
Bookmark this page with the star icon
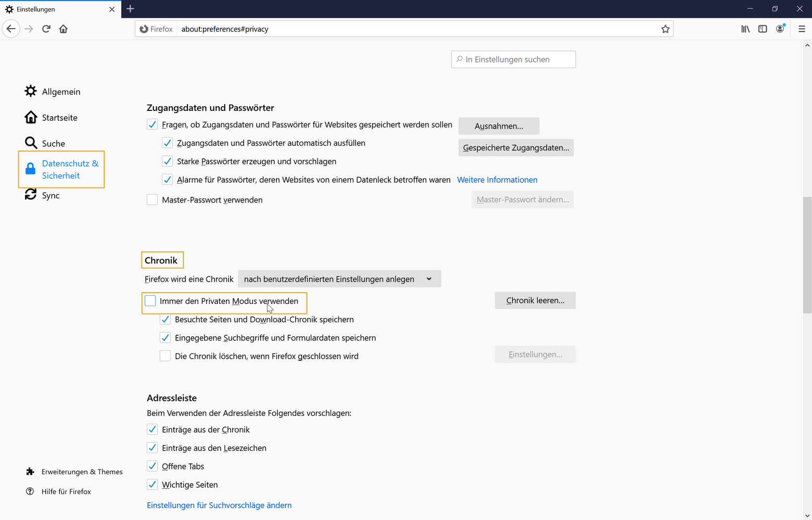pyautogui.click(x=665, y=29)
